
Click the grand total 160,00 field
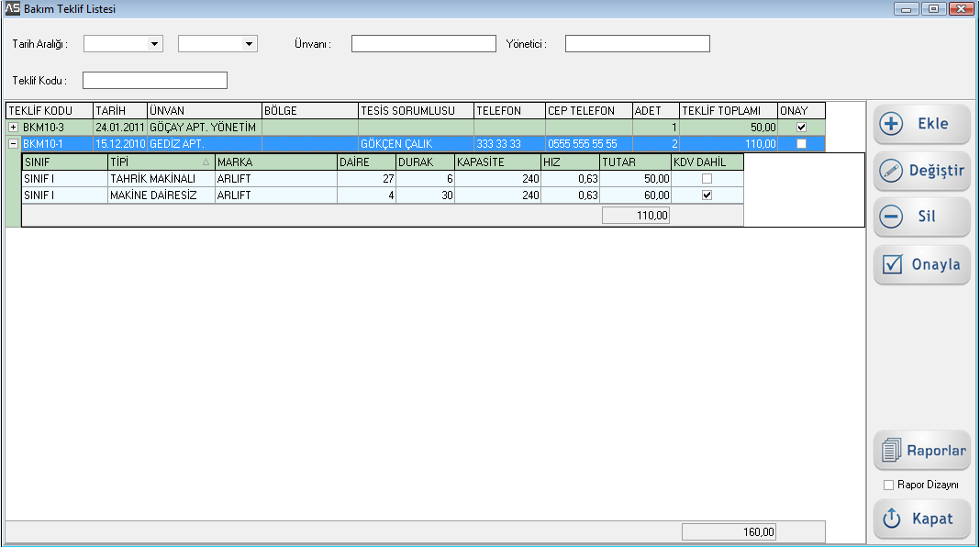tap(729, 532)
